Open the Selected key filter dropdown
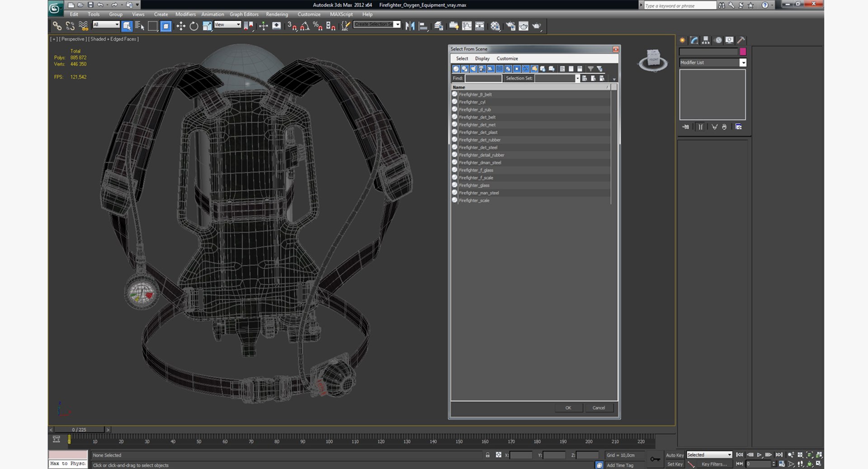This screenshot has width=868, height=469. point(729,455)
